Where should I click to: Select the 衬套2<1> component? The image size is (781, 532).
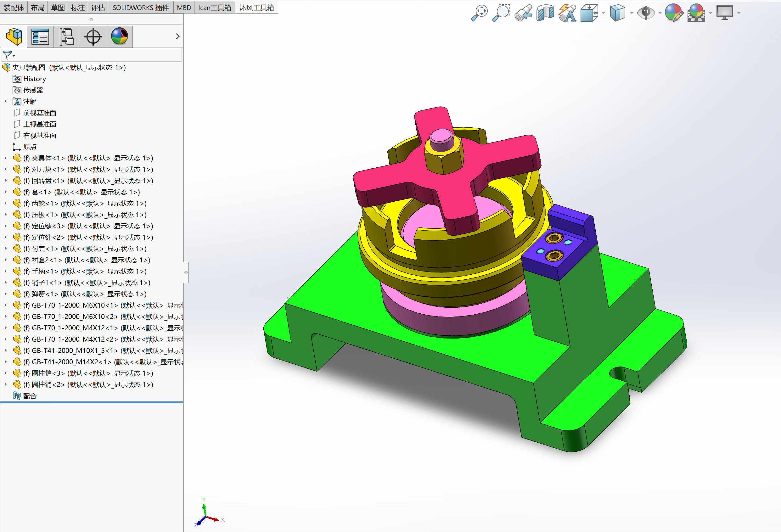[81, 260]
